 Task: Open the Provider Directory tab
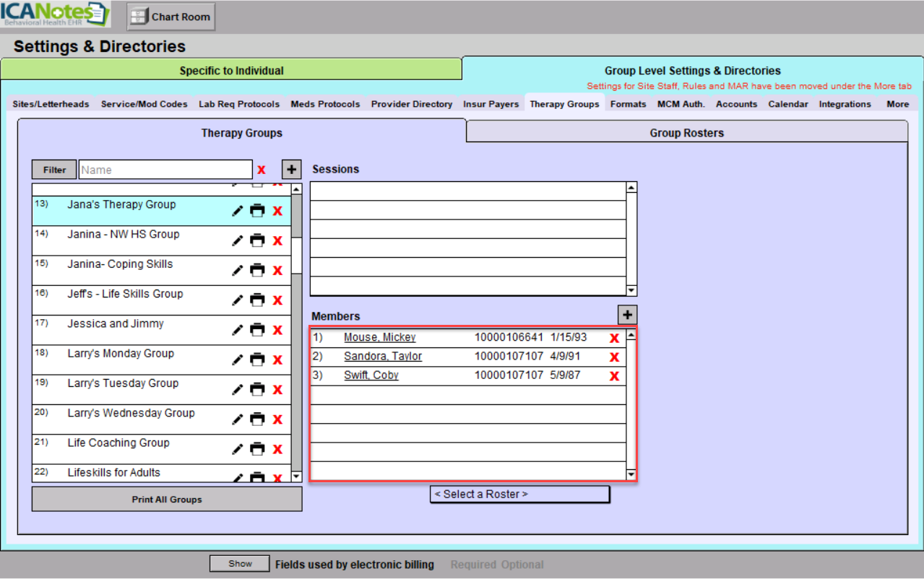(411, 104)
